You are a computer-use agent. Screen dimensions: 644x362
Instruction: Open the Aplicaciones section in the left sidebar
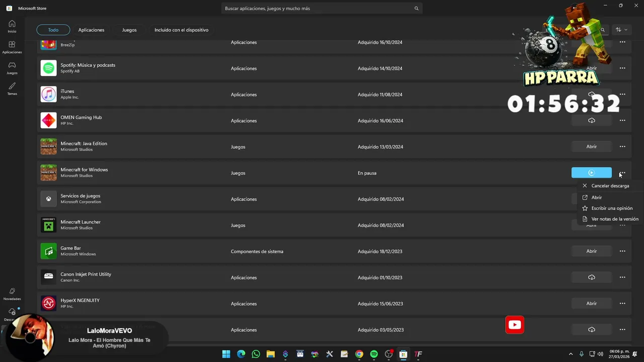pos(12,47)
